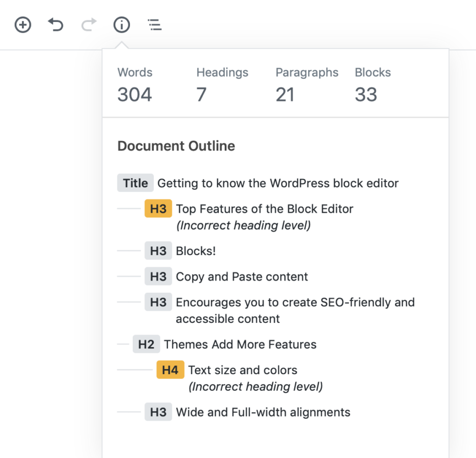This screenshot has height=458, width=476.
Task: Click the Words count of 304
Action: click(x=135, y=94)
